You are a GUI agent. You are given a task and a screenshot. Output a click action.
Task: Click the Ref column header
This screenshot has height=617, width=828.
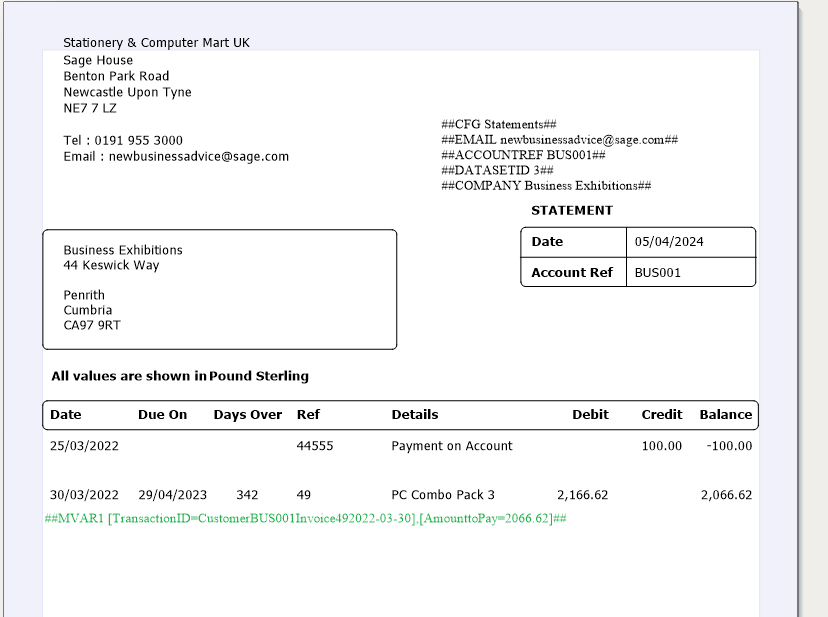coord(308,415)
